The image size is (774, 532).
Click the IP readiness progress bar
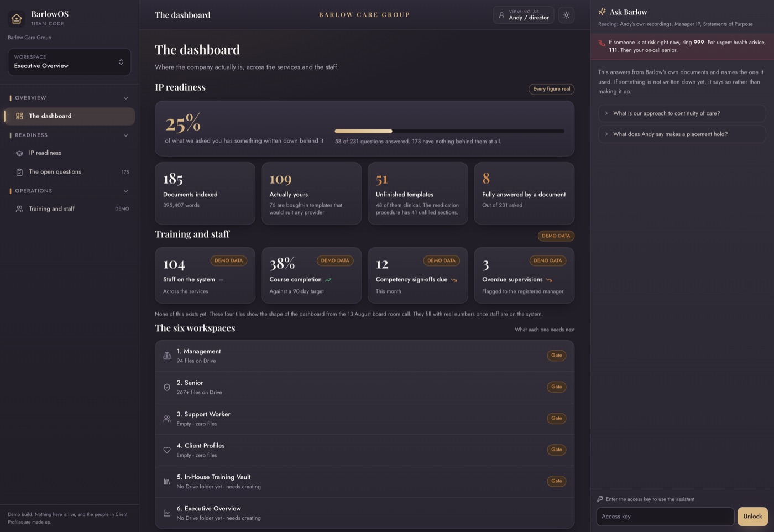tap(449, 131)
